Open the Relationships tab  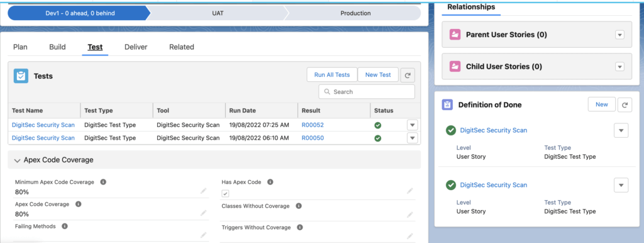pyautogui.click(x=471, y=7)
